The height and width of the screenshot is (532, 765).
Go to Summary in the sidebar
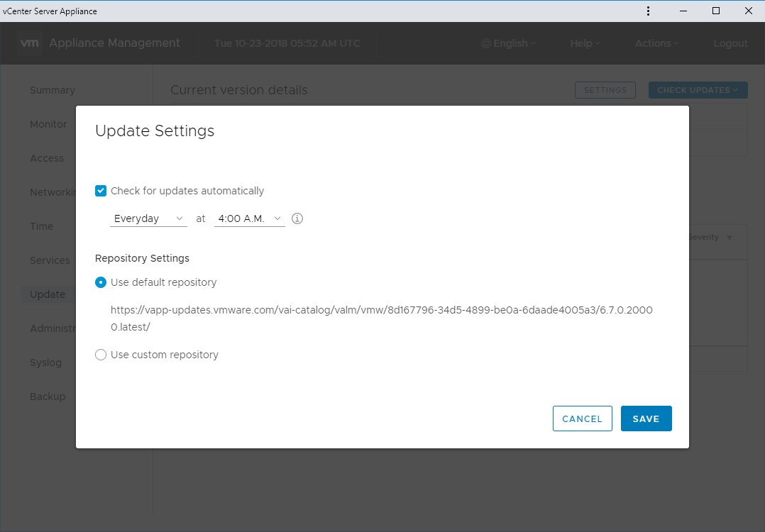tap(53, 90)
